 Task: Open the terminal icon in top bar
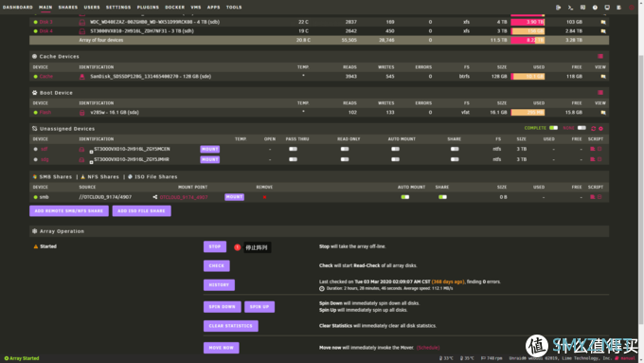pos(570,8)
